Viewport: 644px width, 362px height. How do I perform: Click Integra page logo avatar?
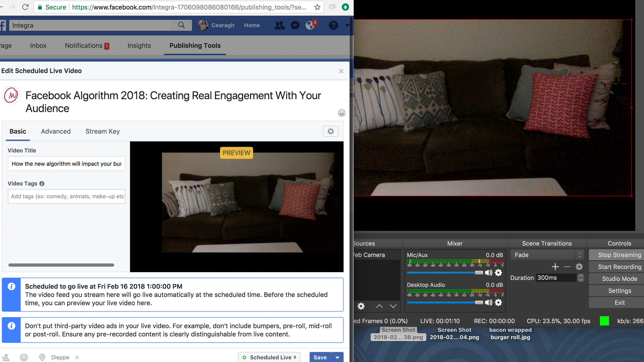pos(11,95)
